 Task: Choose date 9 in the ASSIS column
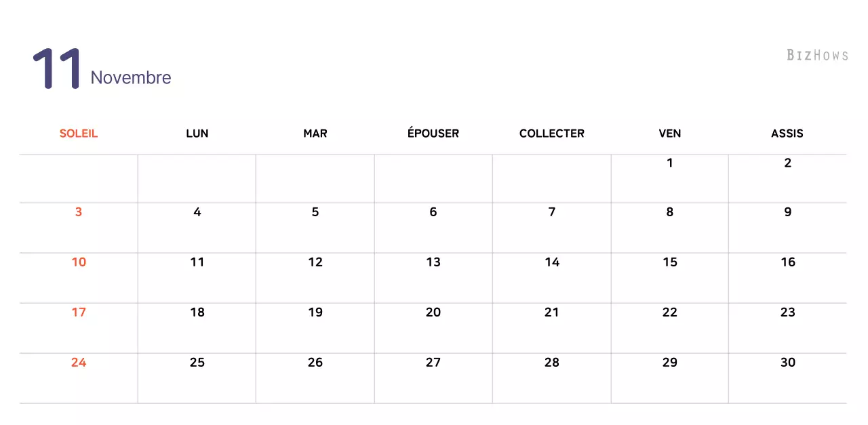click(787, 212)
